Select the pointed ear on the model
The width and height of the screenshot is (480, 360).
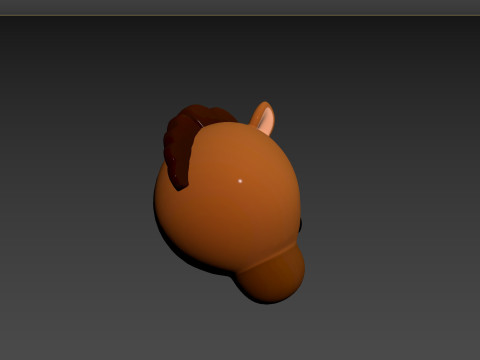click(x=263, y=118)
